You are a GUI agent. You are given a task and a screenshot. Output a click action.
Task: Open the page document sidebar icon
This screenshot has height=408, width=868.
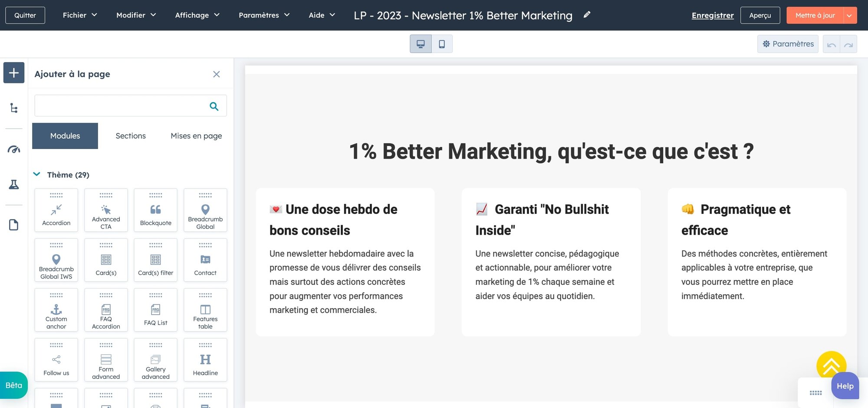pos(14,225)
